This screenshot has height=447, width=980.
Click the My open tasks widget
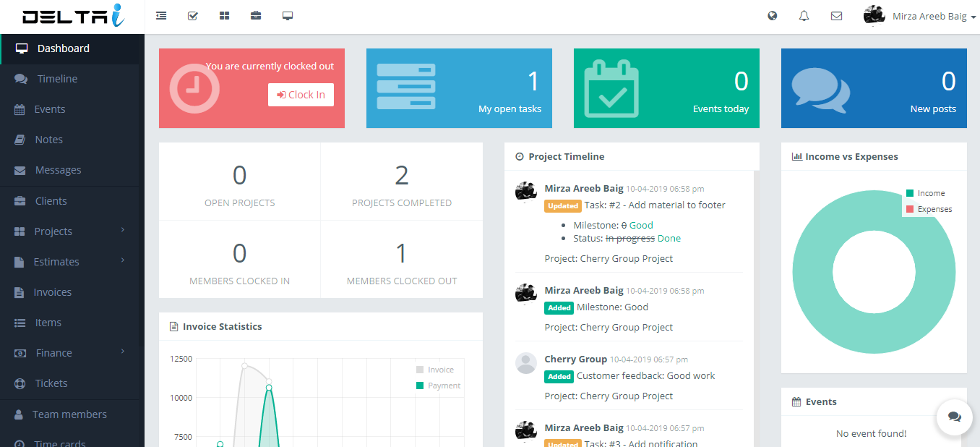coord(459,88)
